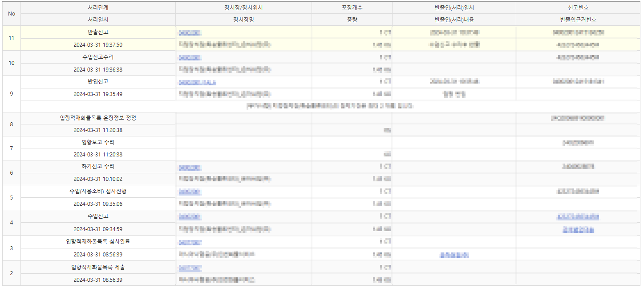Select the timestamp 2024-03-31 09:34:59
644x288 pixels.
pos(98,229)
